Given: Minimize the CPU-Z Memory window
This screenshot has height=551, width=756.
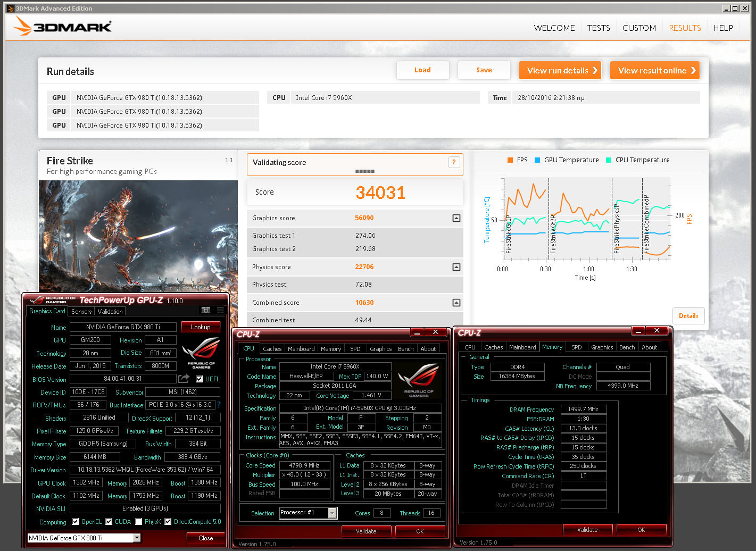Looking at the screenshot, I should click(638, 331).
